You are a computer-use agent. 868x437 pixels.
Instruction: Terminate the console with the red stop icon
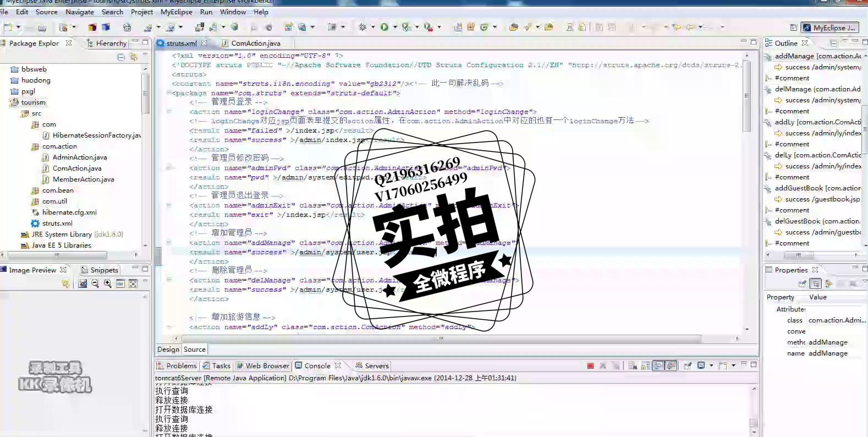(x=590, y=365)
